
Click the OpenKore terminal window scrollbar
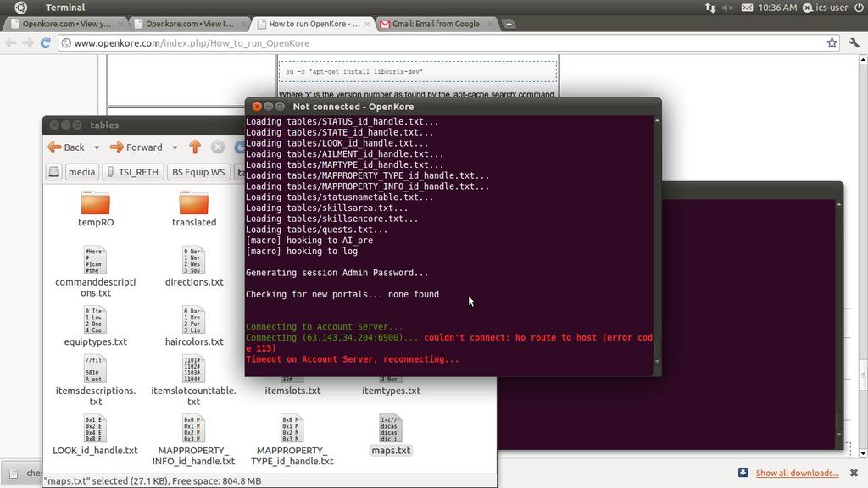(x=654, y=246)
